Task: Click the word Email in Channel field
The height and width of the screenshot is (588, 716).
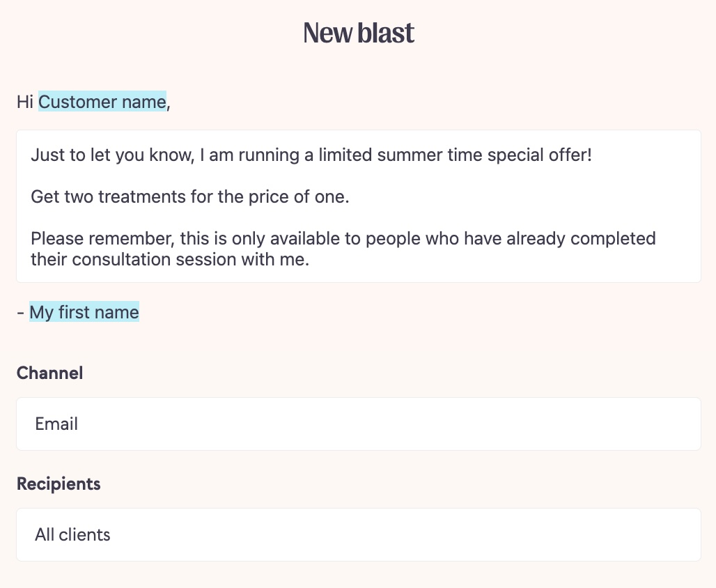Action: tap(56, 424)
